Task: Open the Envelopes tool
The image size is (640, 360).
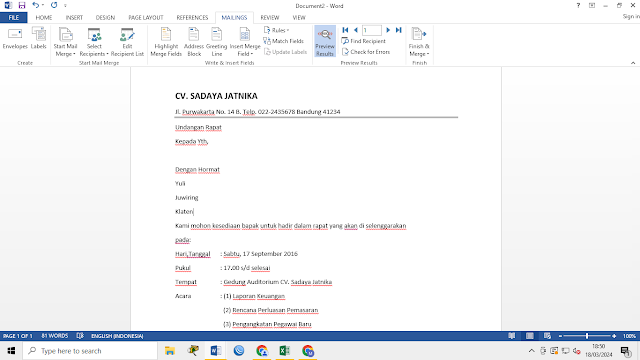Action: (x=15, y=40)
